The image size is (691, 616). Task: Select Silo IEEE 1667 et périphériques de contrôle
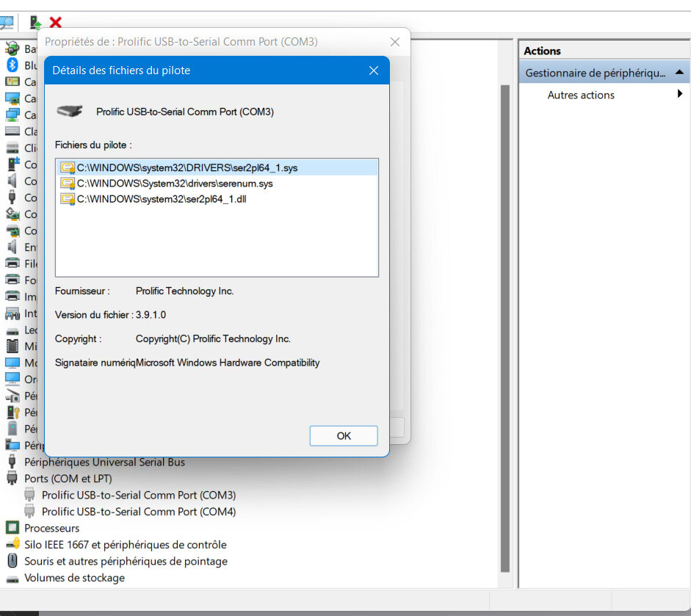[x=125, y=545]
